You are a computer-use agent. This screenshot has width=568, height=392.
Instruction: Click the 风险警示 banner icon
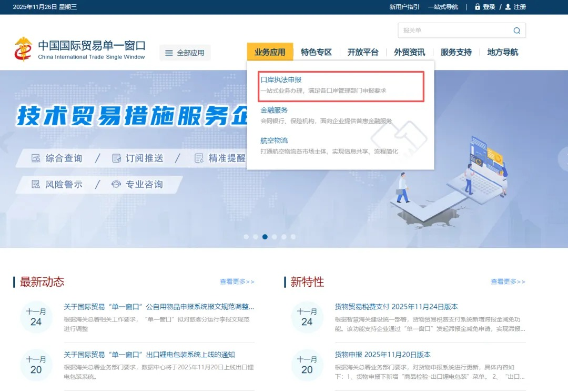click(36, 185)
